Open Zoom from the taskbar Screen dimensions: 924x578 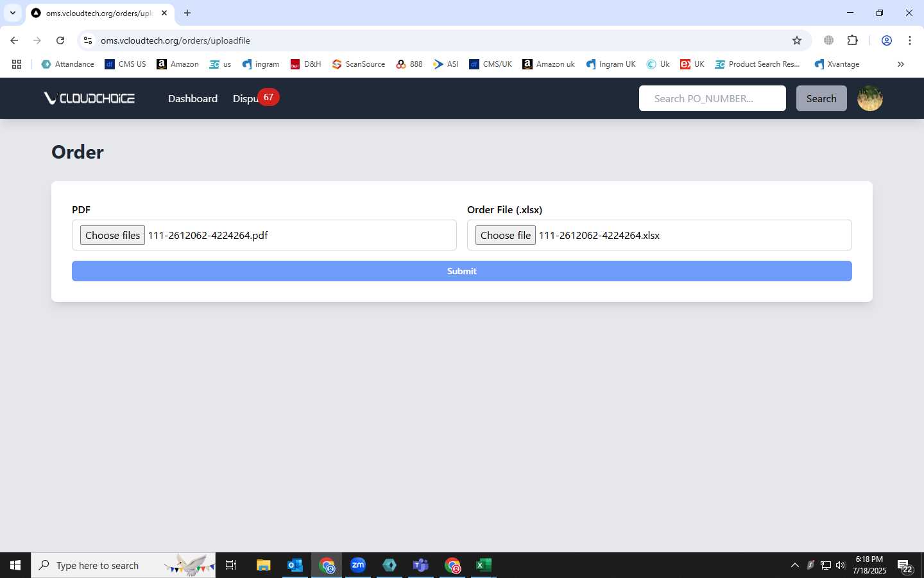coord(357,565)
